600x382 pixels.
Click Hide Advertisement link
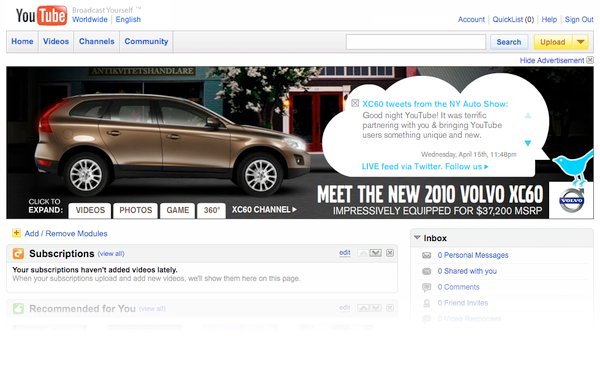pyautogui.click(x=552, y=60)
